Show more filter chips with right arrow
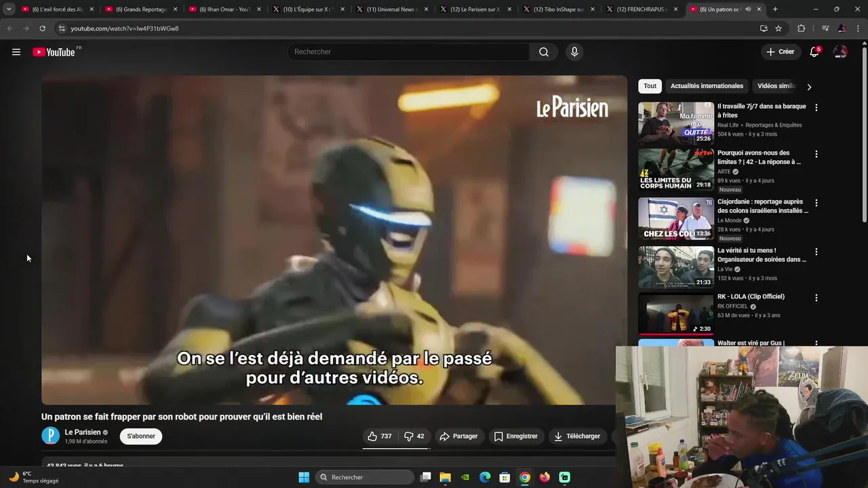The width and height of the screenshot is (868, 488). click(x=809, y=87)
